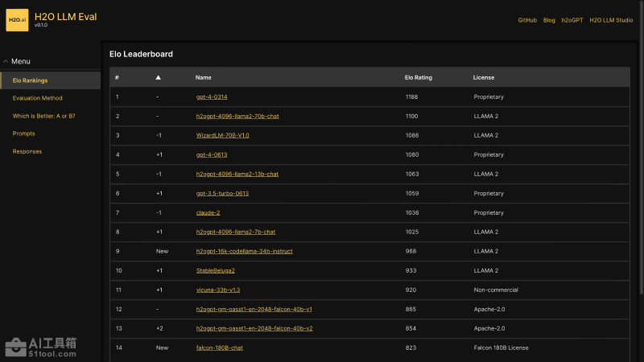The height and width of the screenshot is (362, 644).
Task: Sort by the rank change arrow column
Action: tap(159, 77)
